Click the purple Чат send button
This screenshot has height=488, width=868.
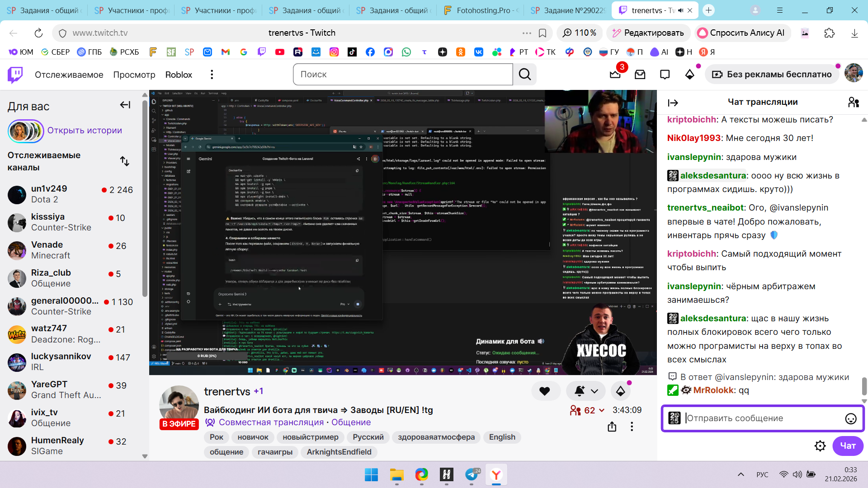[847, 446]
